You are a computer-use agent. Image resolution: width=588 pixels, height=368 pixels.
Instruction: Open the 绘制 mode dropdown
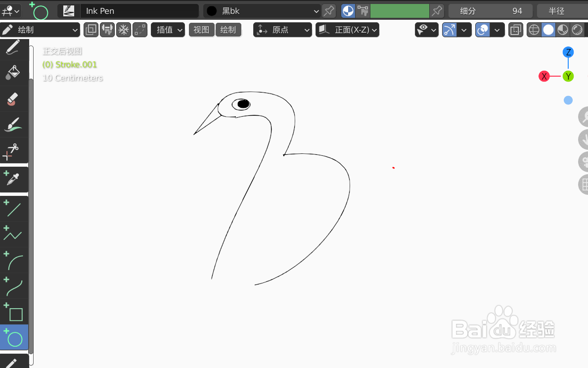pyautogui.click(x=40, y=30)
